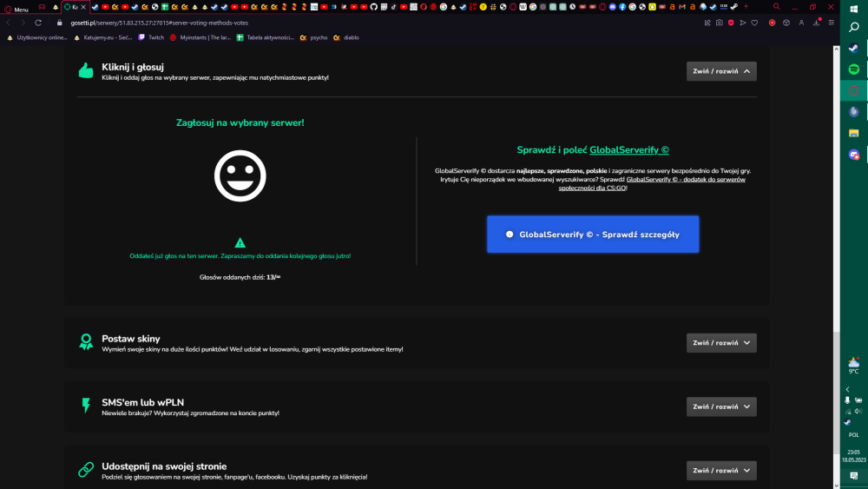Viewport: 868px width, 489px height.
Task: Click the Udostępnij na swojej stronie chain icon
Action: pos(86,470)
